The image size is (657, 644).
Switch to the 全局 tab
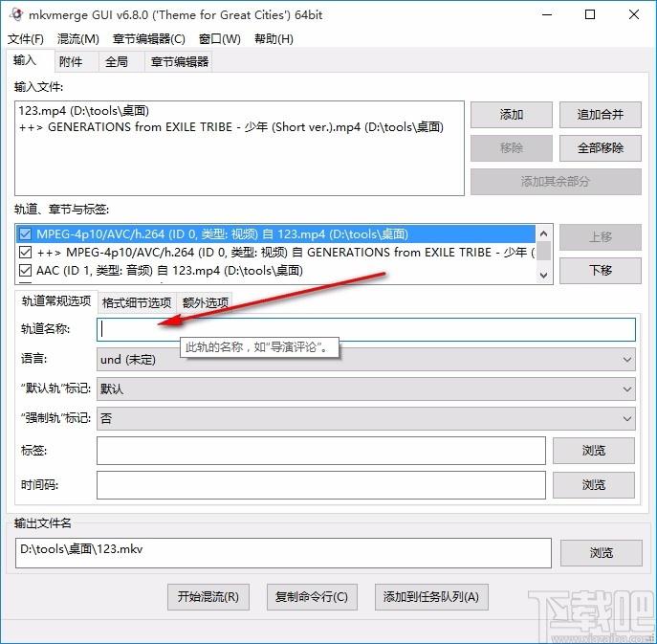[121, 62]
